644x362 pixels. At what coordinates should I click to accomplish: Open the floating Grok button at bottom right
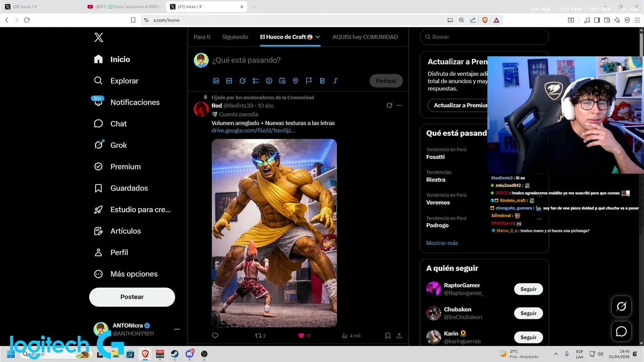point(621,306)
